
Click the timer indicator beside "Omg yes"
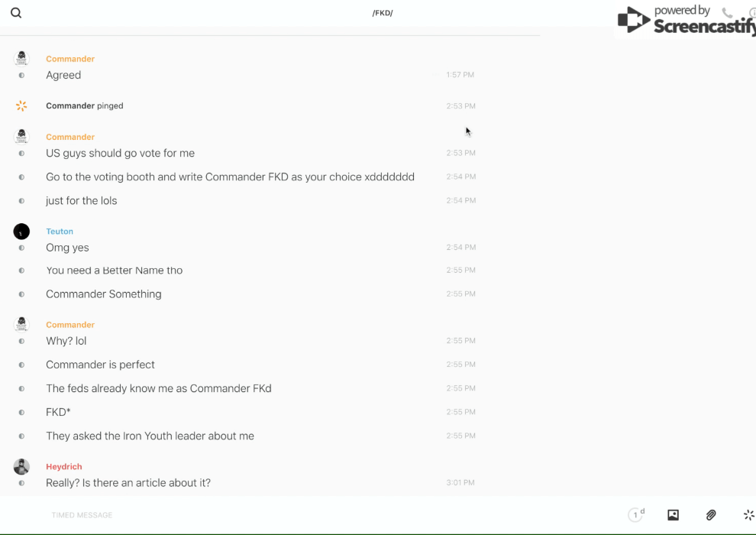pos(21,248)
